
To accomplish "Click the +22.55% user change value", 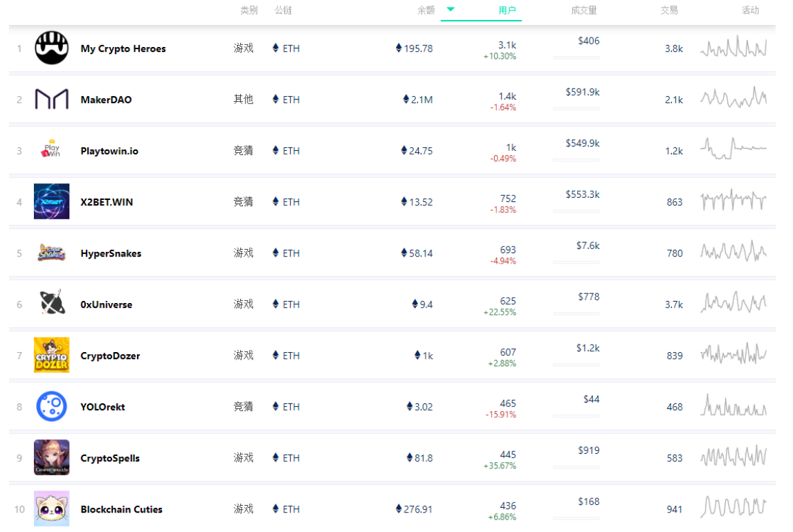I will tap(500, 312).
